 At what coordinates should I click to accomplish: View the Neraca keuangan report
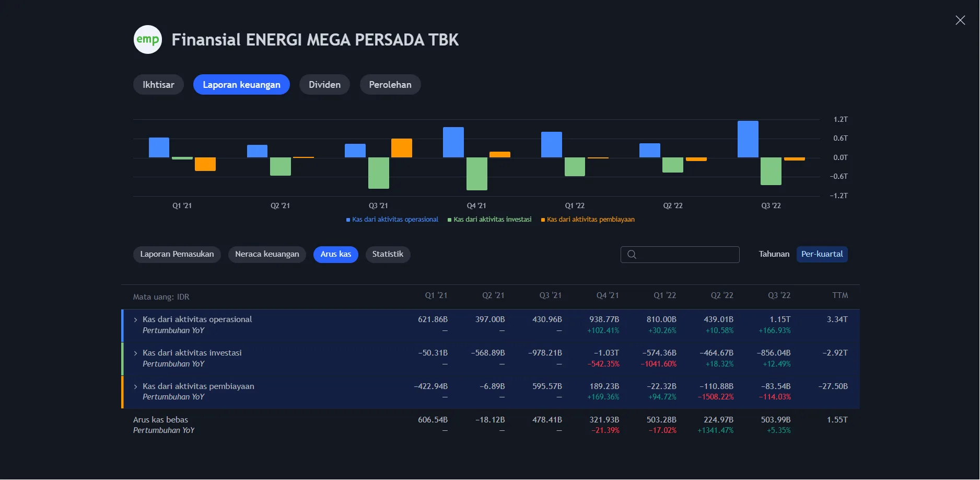tap(267, 254)
